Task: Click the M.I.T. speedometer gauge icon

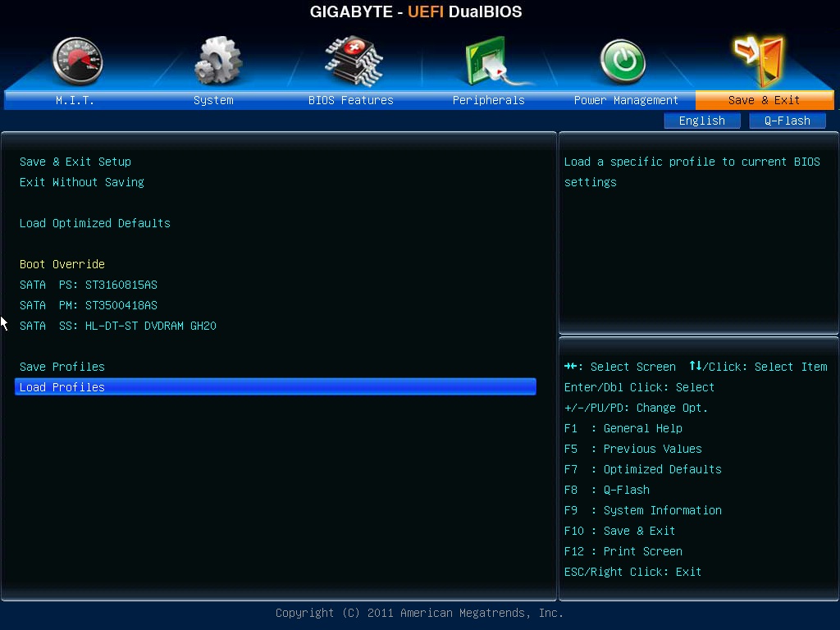Action: point(78,61)
